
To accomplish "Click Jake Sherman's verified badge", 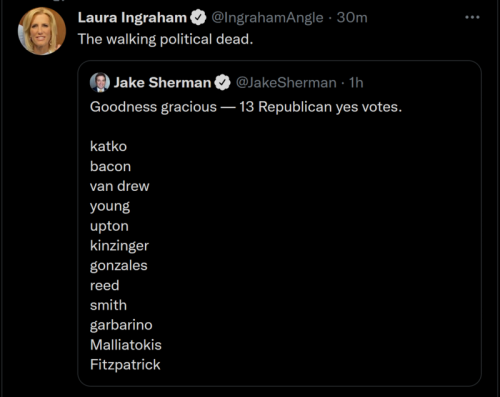I will tap(222, 83).
